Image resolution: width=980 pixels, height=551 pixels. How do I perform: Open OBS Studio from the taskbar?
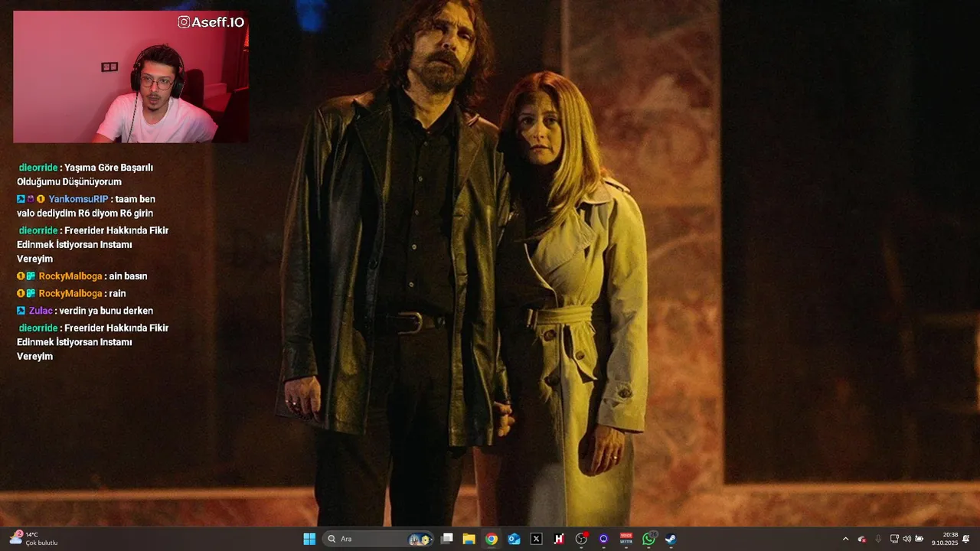581,539
